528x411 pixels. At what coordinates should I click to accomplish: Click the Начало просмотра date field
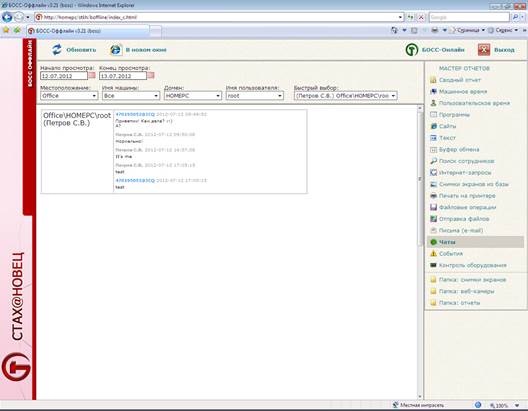click(64, 76)
